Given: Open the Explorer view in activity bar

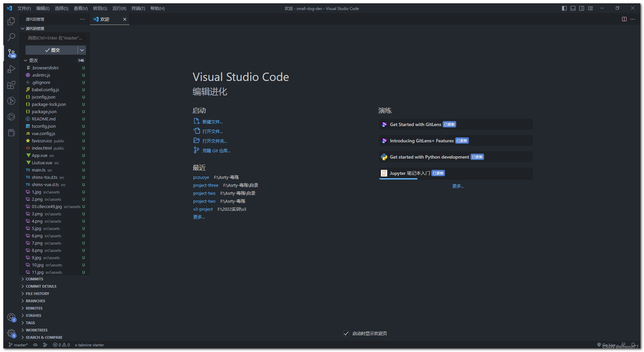Looking at the screenshot, I should click(x=11, y=21).
